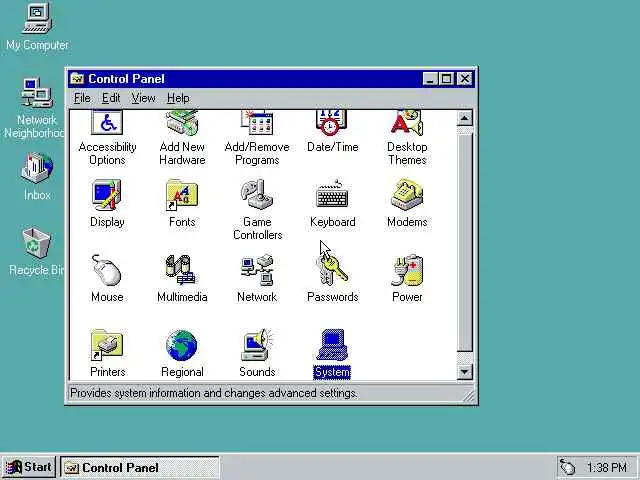Click the scrollbar down arrow
Viewport: 640px width, 480px height.
point(464,371)
